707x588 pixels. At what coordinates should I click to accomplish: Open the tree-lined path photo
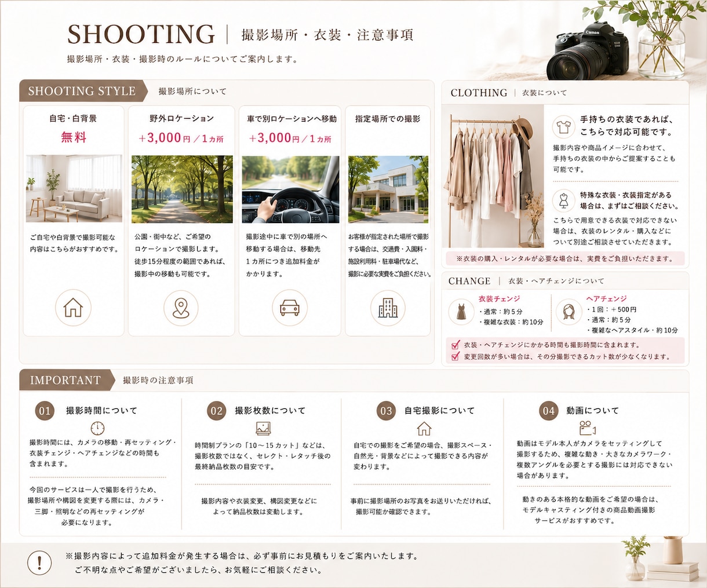tap(182, 189)
